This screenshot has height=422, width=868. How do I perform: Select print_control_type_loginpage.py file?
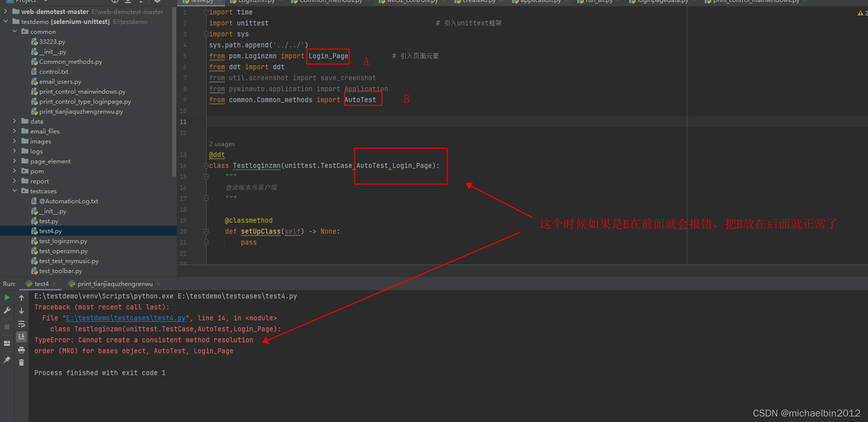[85, 102]
